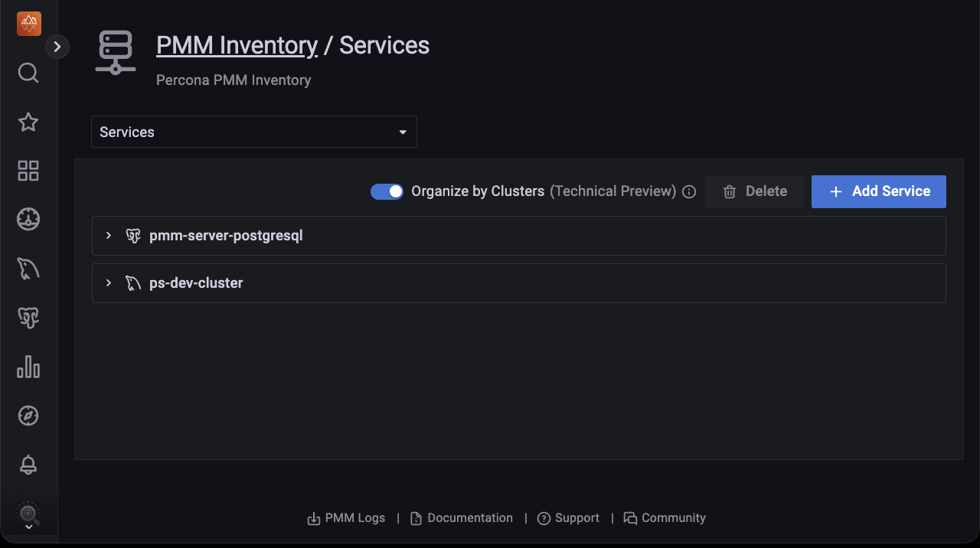The width and height of the screenshot is (980, 548).
Task: Open the Community footer link
Action: tap(665, 518)
